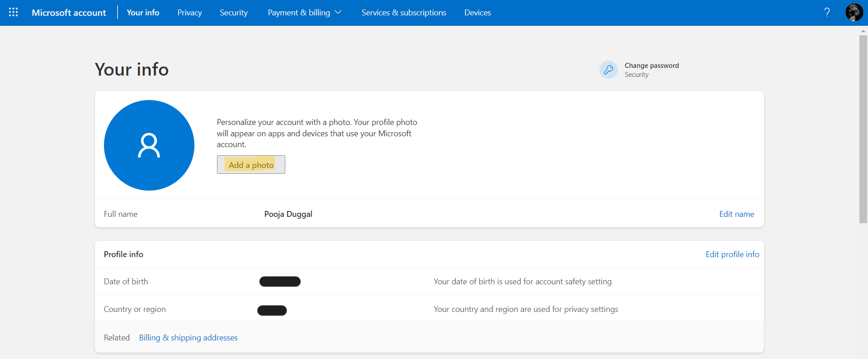The image size is (868, 359).
Task: Open the Your info tab
Action: (x=143, y=13)
